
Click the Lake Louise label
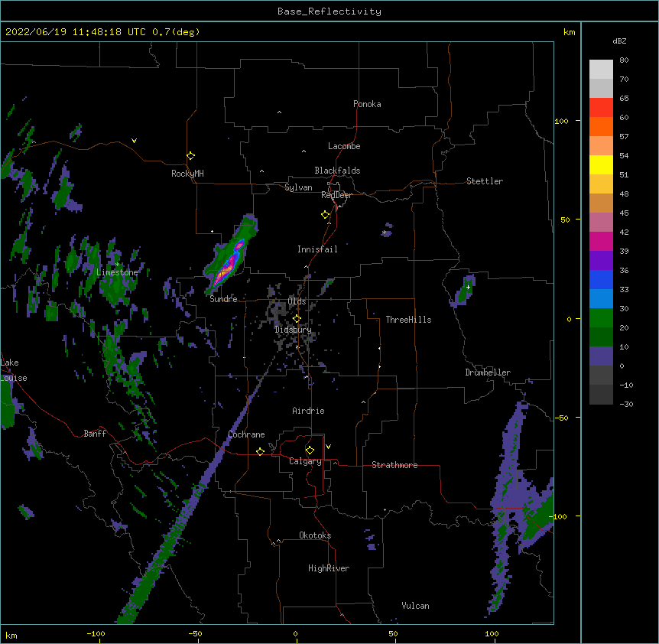(14, 370)
